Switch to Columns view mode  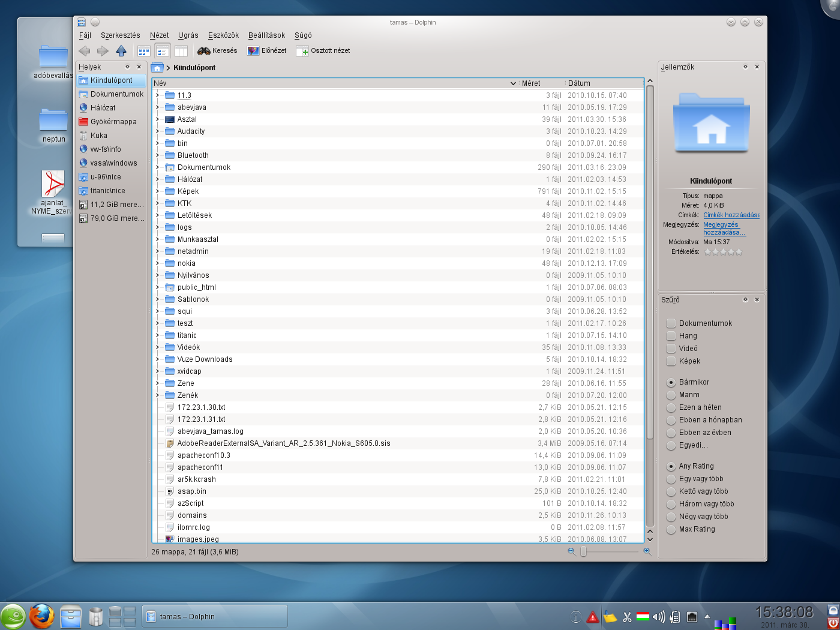181,51
